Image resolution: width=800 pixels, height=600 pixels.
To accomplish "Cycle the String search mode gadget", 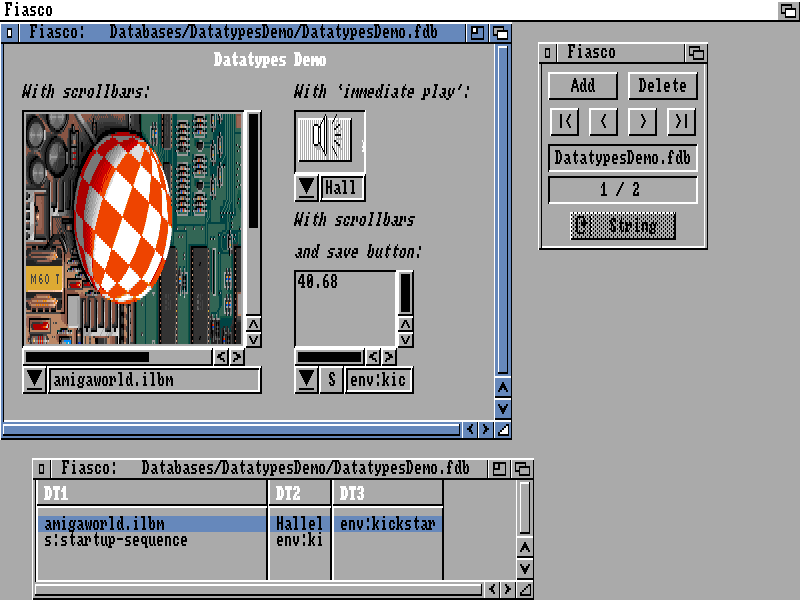I will [x=623, y=226].
